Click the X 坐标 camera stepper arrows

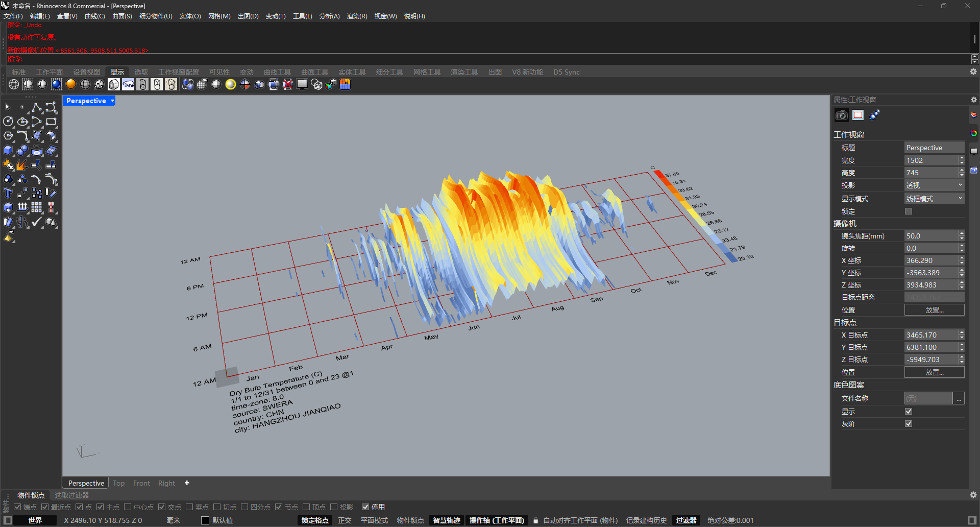click(x=962, y=260)
